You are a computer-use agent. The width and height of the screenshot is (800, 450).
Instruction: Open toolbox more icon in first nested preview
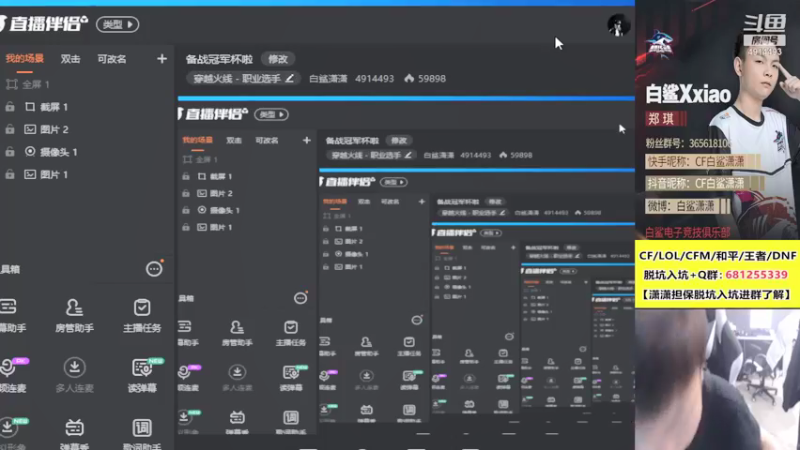click(x=301, y=298)
